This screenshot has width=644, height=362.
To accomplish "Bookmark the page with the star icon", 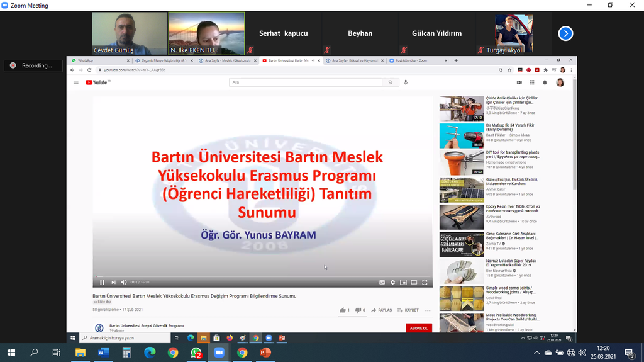I will 509,70.
